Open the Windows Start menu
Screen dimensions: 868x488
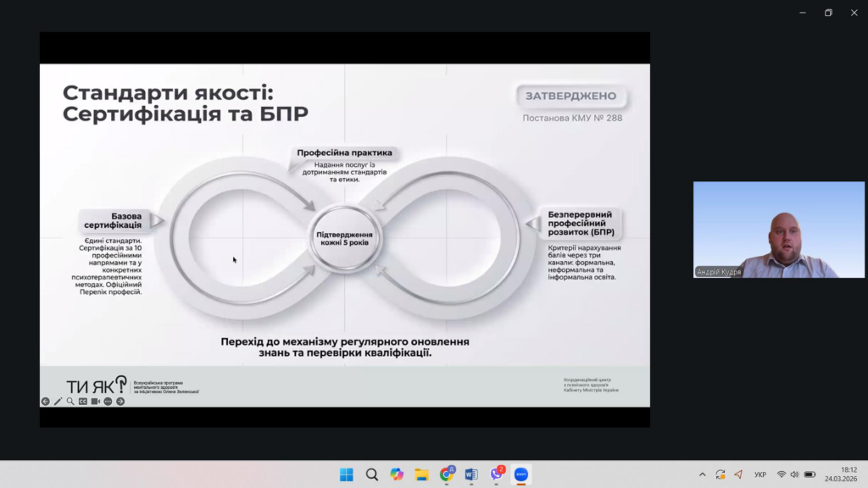pos(347,474)
